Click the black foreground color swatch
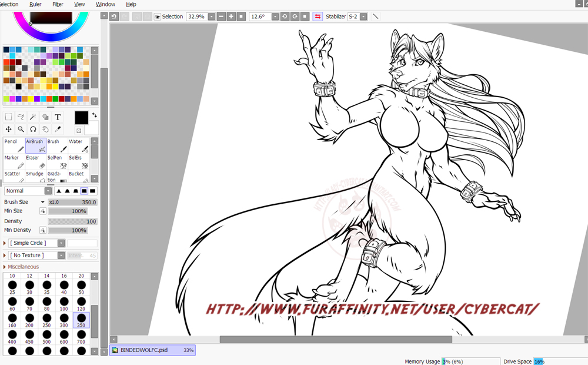Screen dimensions: 588x365 pos(81,118)
